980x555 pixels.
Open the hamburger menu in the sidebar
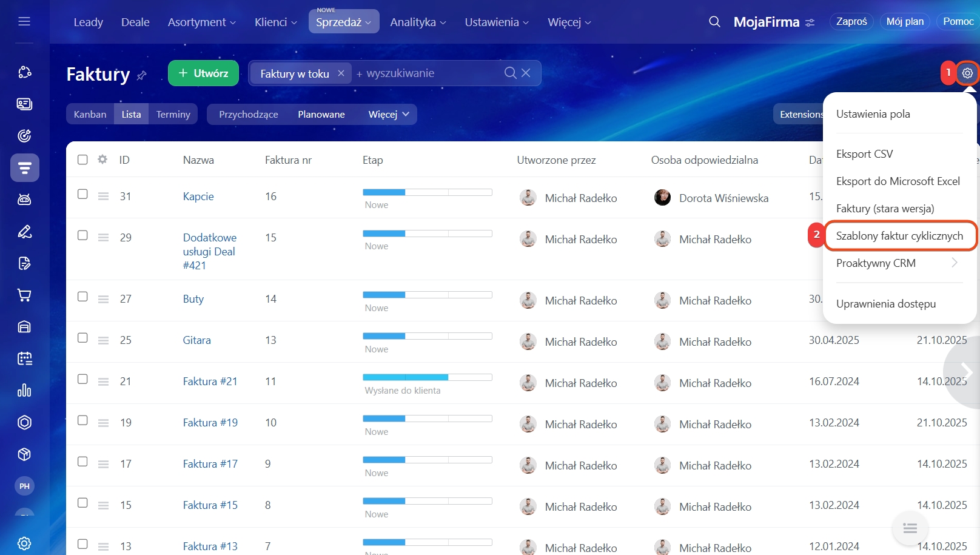[x=24, y=22]
